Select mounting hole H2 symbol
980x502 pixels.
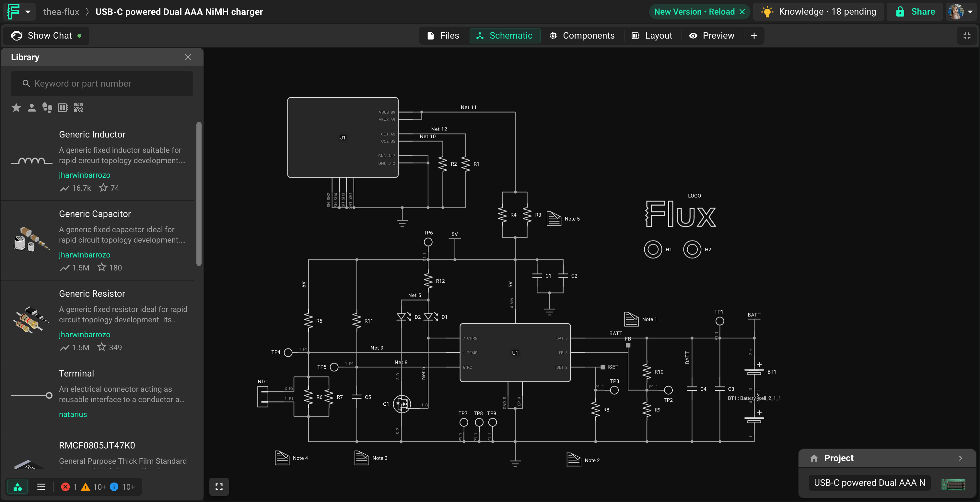pyautogui.click(x=693, y=250)
